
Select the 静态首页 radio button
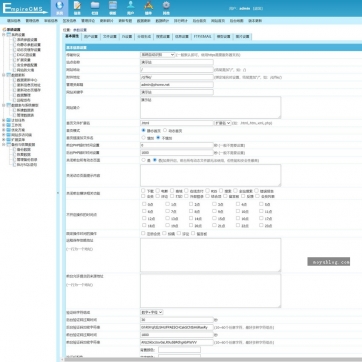pos(144,131)
